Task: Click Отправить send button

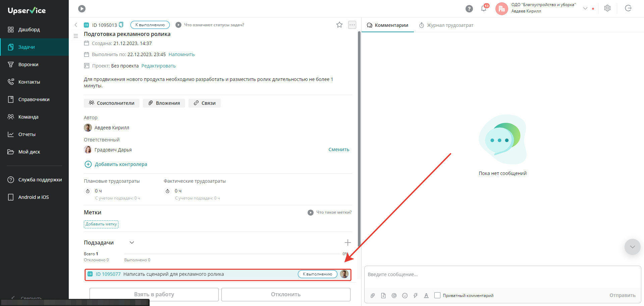Action: (623, 296)
